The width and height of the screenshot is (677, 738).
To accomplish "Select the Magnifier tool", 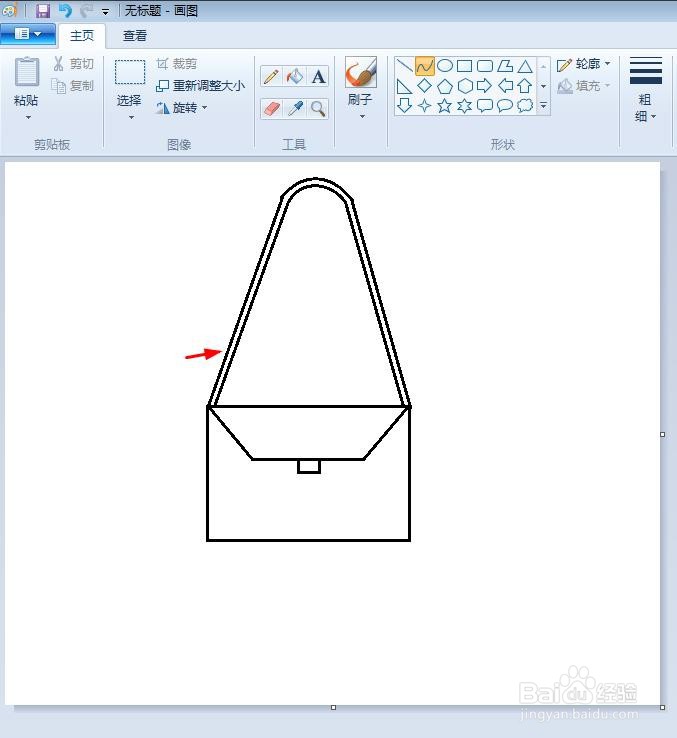I will 318,109.
